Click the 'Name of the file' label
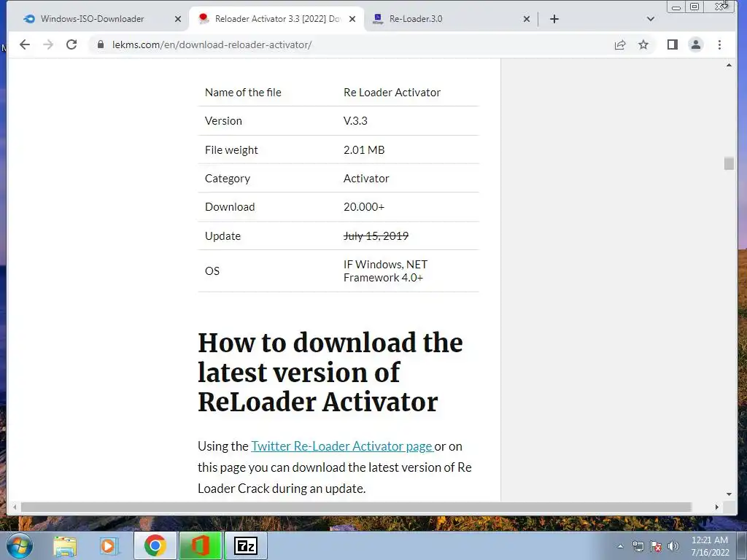 point(243,93)
